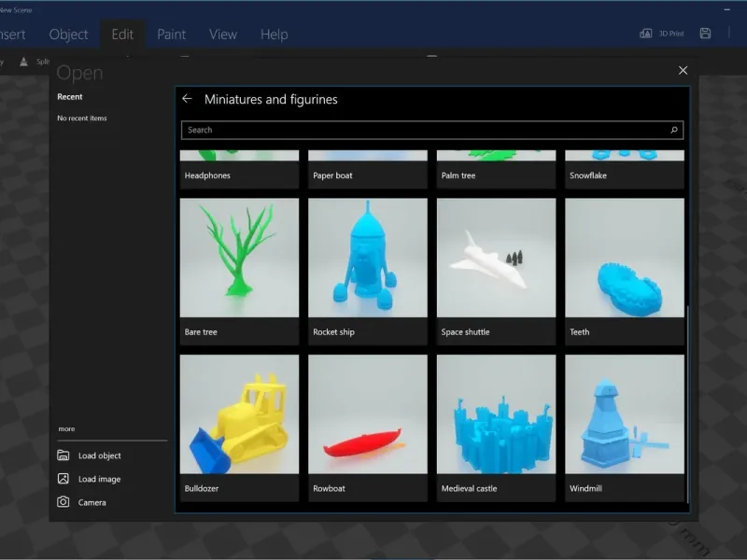Open the View menu
This screenshot has width=747, height=560.
(223, 35)
